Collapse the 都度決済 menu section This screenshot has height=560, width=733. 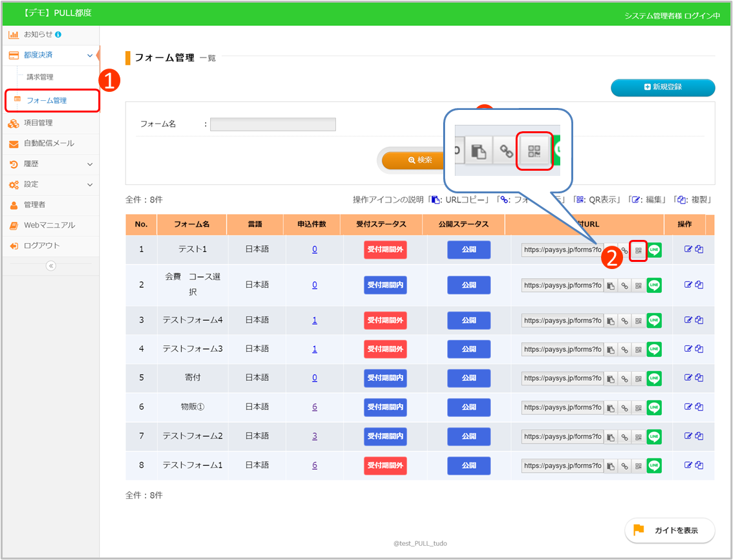pyautogui.click(x=90, y=56)
